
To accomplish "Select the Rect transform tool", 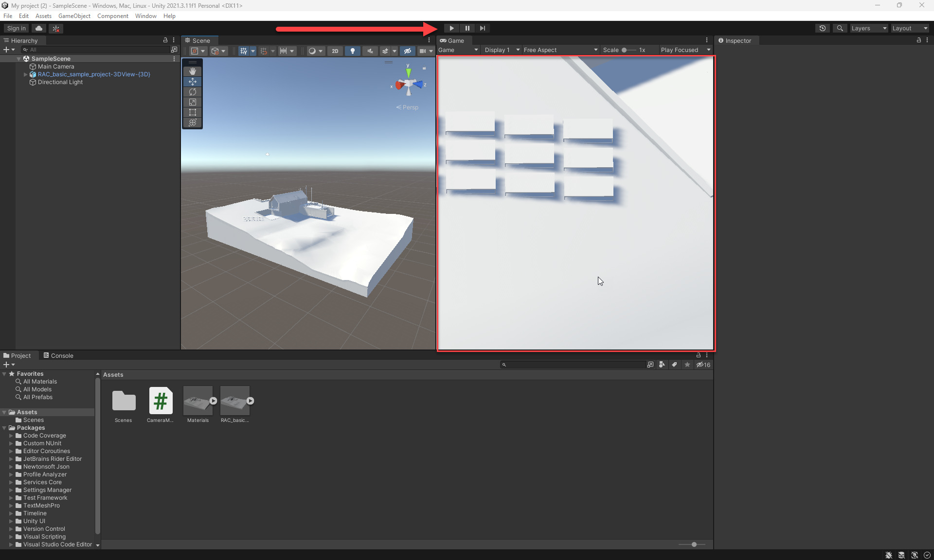I will pyautogui.click(x=192, y=112).
